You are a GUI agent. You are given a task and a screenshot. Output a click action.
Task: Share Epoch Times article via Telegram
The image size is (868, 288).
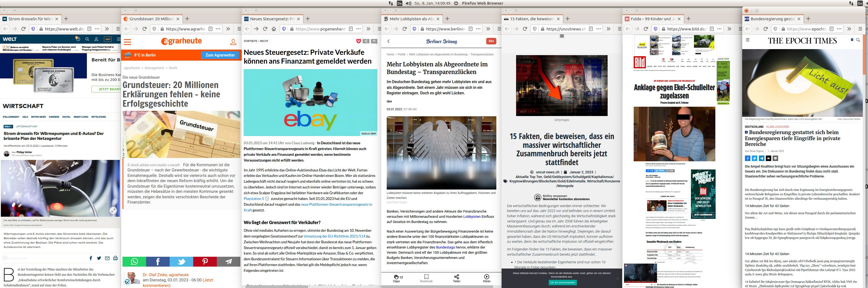[762, 158]
